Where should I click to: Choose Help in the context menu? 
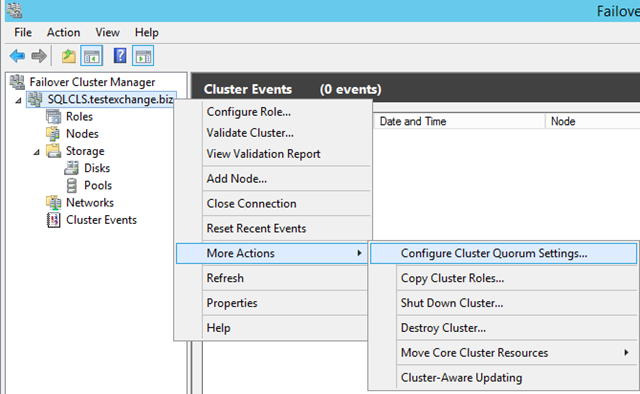273,328
